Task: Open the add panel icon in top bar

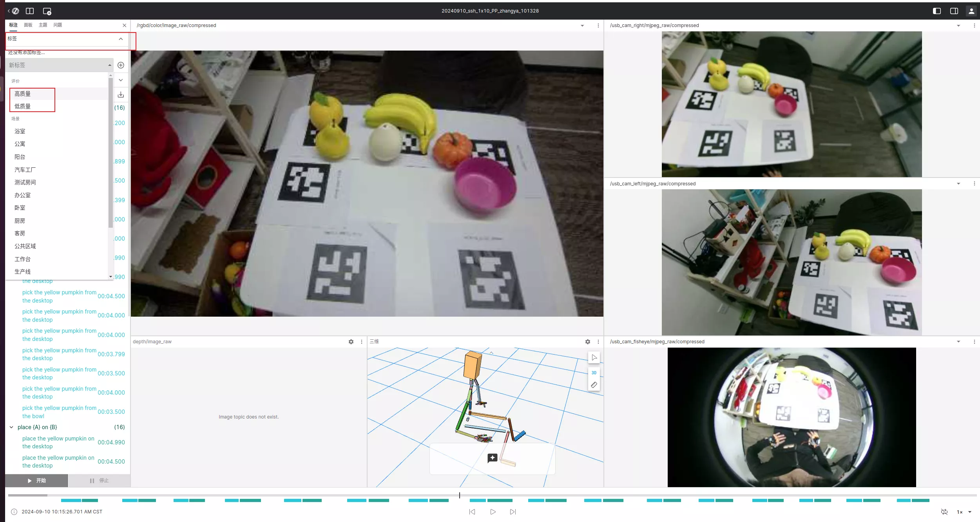Action: pyautogui.click(x=47, y=11)
